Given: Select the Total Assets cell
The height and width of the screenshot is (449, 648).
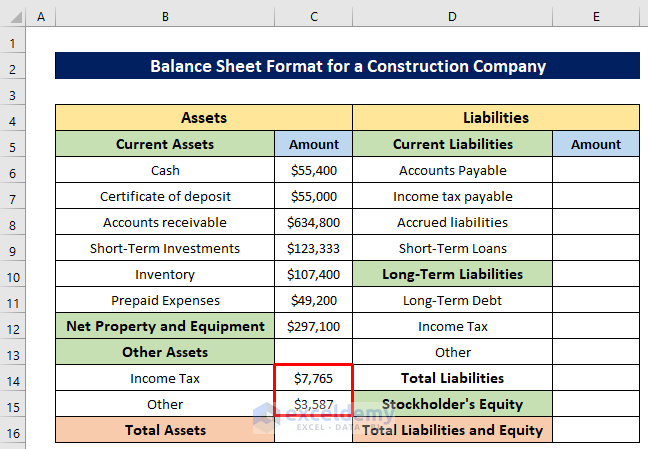Looking at the screenshot, I should click(164, 430).
